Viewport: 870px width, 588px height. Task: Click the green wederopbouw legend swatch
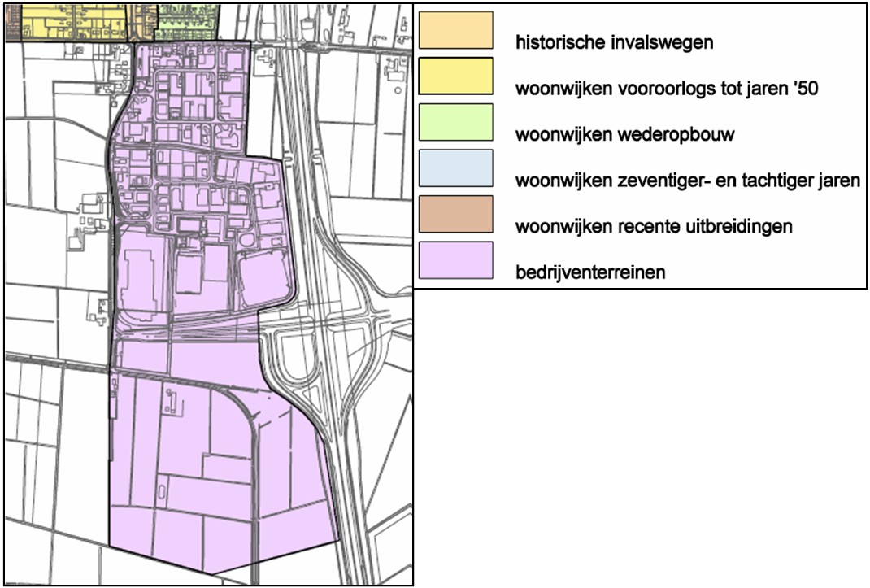click(x=455, y=122)
